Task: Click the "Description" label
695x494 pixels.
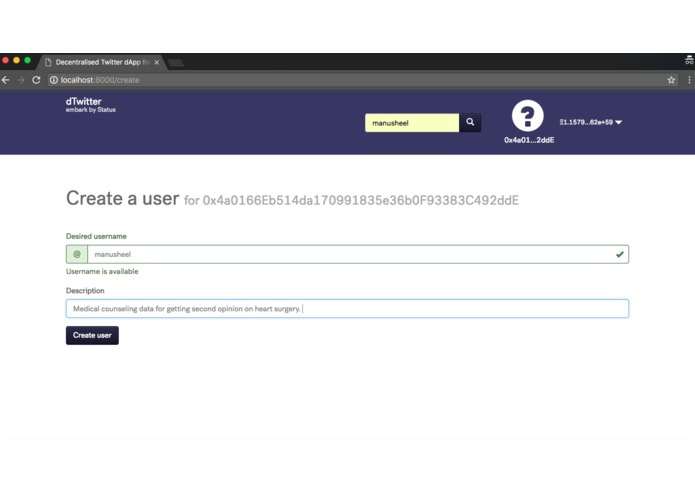Action: pos(85,291)
